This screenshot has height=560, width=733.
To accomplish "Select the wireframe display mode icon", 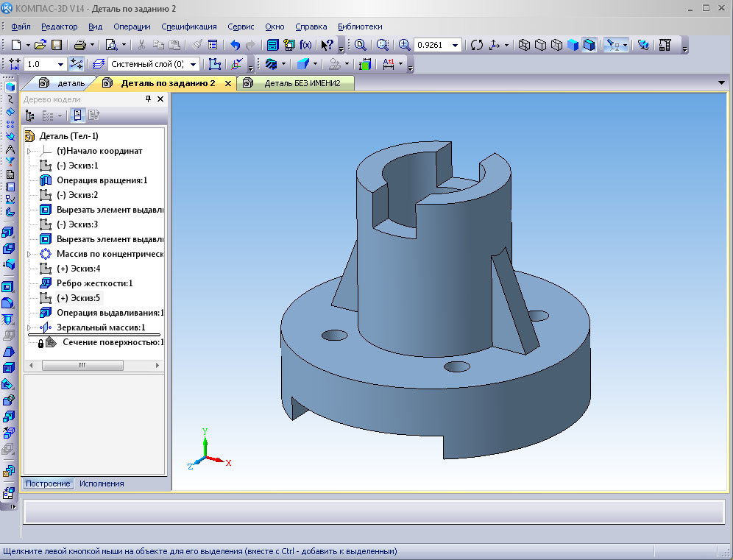I will point(525,45).
